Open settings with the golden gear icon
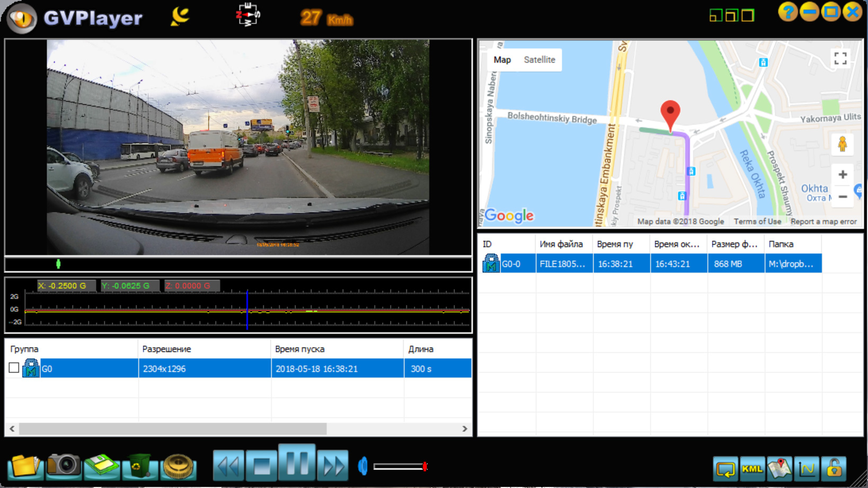 pyautogui.click(x=179, y=466)
